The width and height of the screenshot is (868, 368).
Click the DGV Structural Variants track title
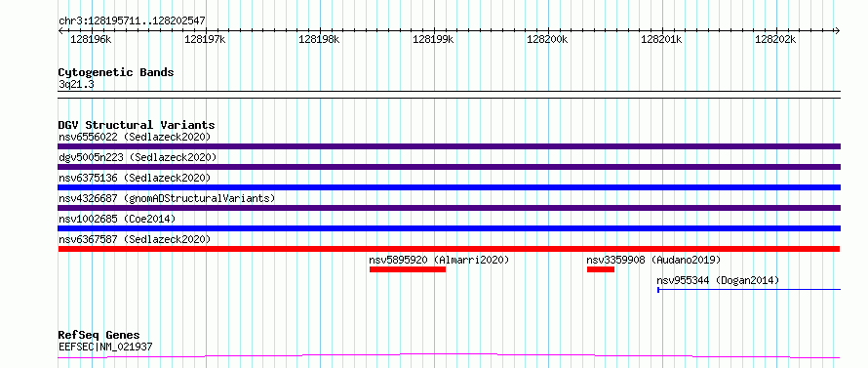[x=137, y=125]
